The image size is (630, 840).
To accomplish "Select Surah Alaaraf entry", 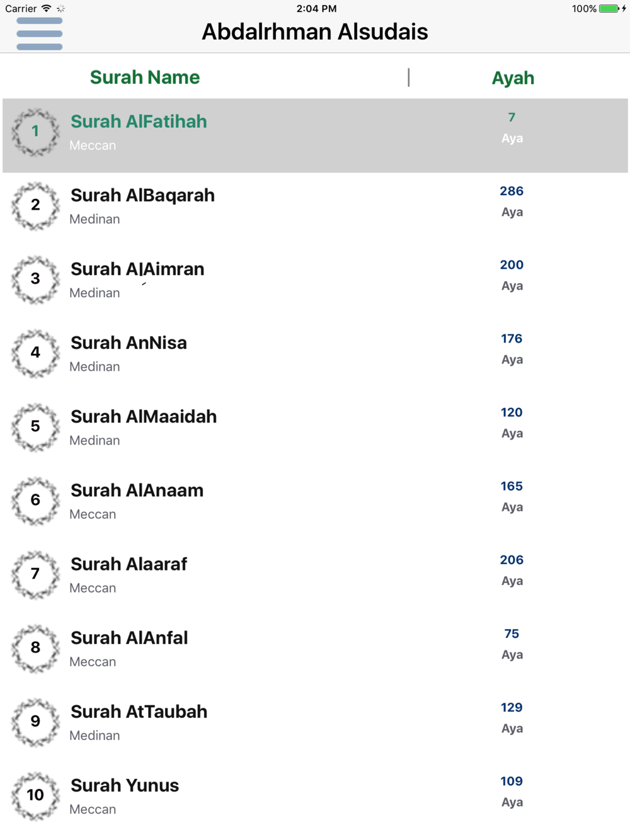I will tap(315, 577).
